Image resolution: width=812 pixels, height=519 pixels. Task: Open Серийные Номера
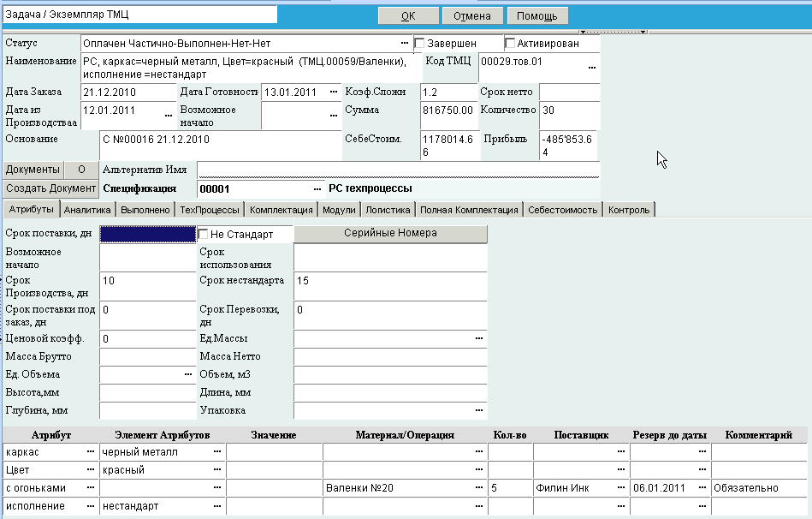coord(390,233)
